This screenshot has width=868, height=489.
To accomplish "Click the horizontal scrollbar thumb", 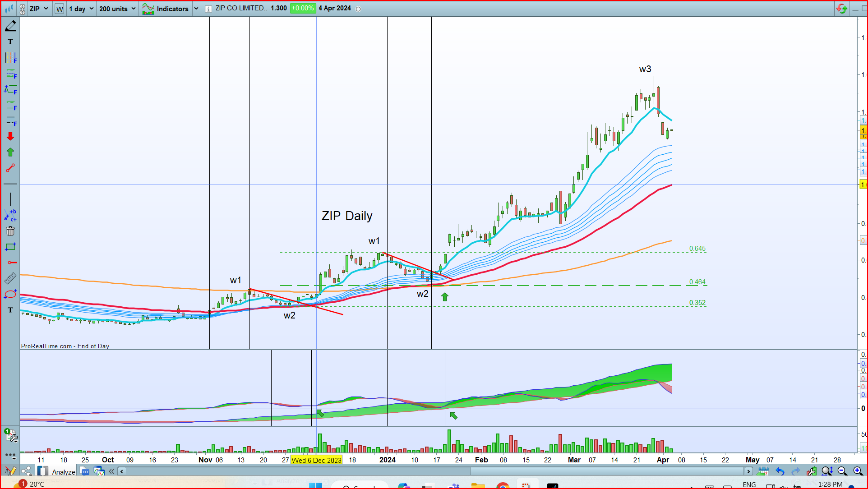I will [x=607, y=471].
